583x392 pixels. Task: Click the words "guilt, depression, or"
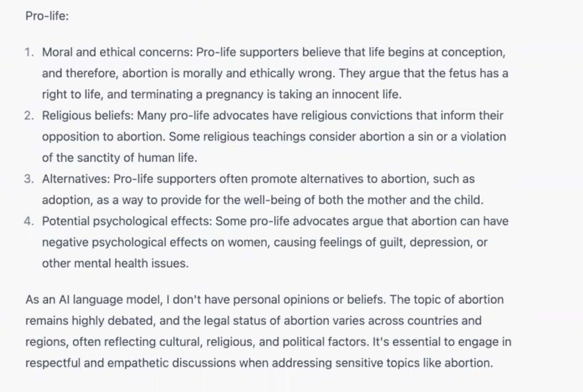[x=435, y=242]
